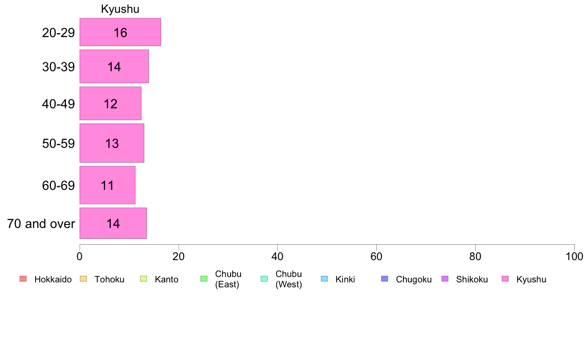Select the 20-29 bar showing 16
The image size is (588, 364).
coord(120,32)
